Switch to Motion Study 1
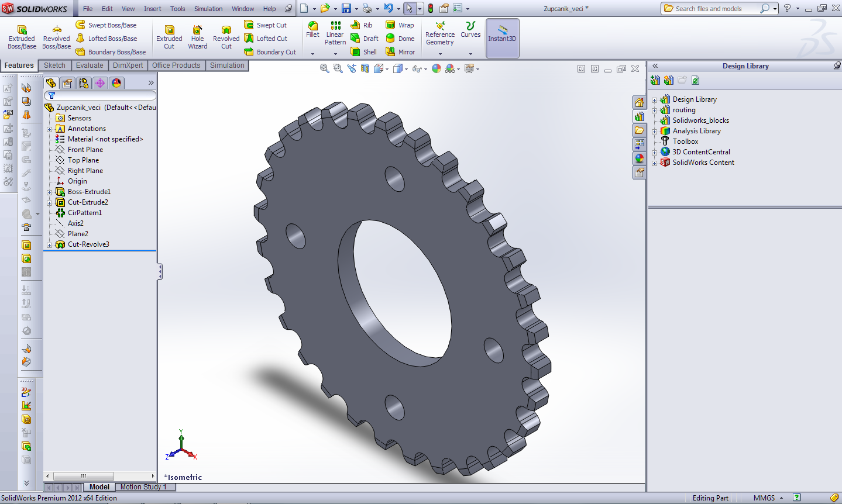 [143, 487]
